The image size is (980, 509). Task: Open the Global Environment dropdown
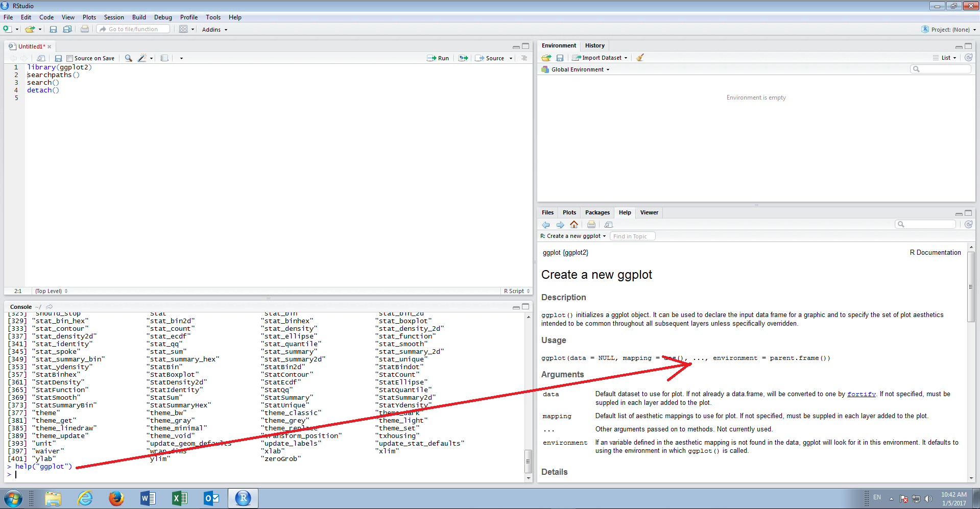point(576,69)
